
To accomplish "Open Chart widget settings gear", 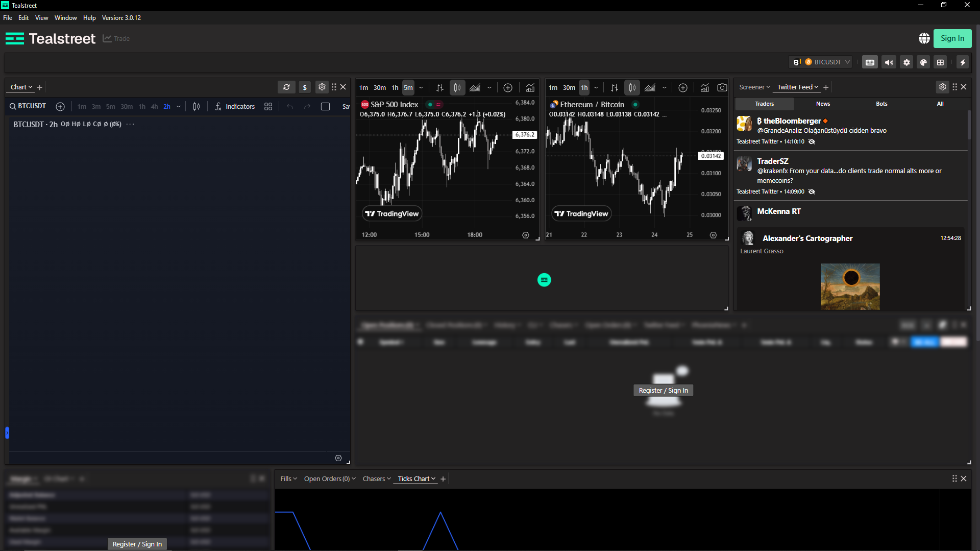I will (x=322, y=87).
